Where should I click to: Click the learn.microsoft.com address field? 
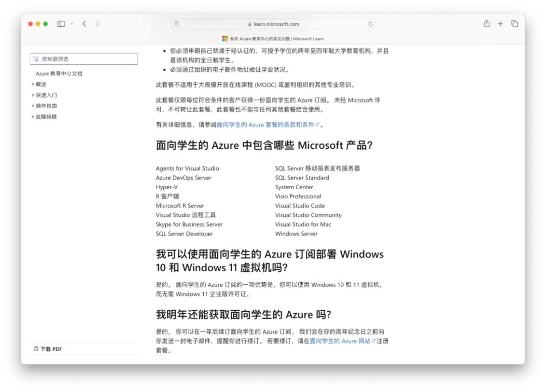pyautogui.click(x=273, y=24)
